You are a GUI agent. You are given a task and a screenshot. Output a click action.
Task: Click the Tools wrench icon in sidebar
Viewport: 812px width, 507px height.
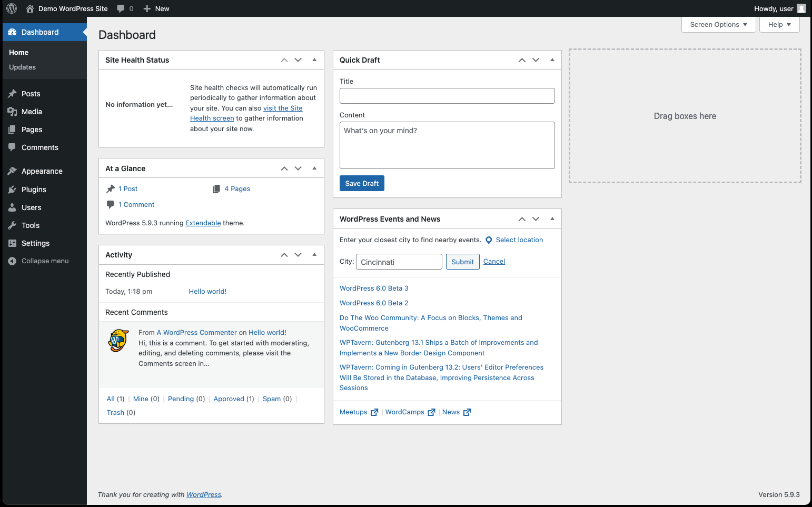12,225
